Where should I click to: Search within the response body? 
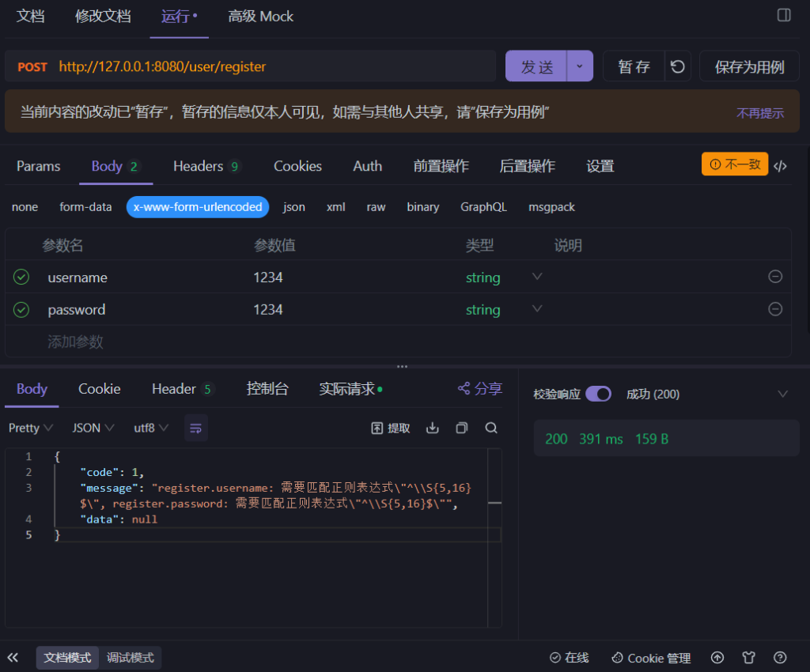[491, 428]
